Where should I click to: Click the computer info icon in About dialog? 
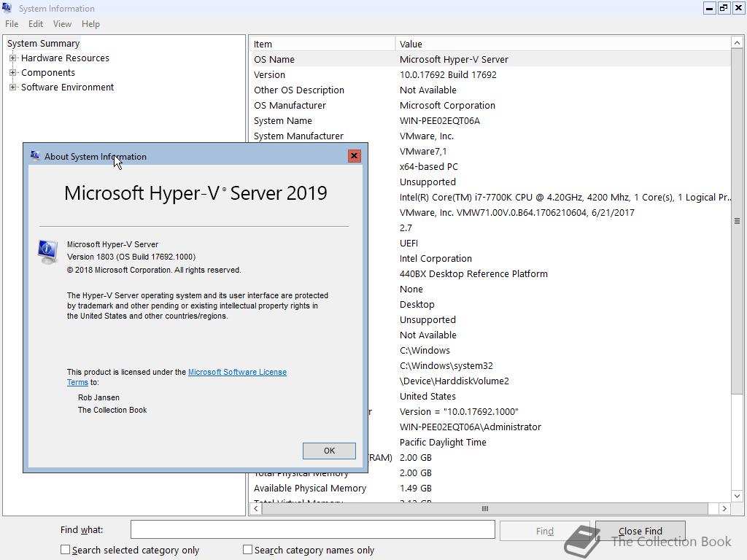[47, 252]
